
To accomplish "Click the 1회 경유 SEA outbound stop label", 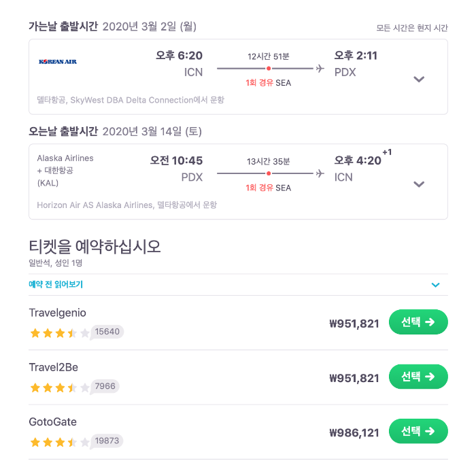I will coord(269,82).
